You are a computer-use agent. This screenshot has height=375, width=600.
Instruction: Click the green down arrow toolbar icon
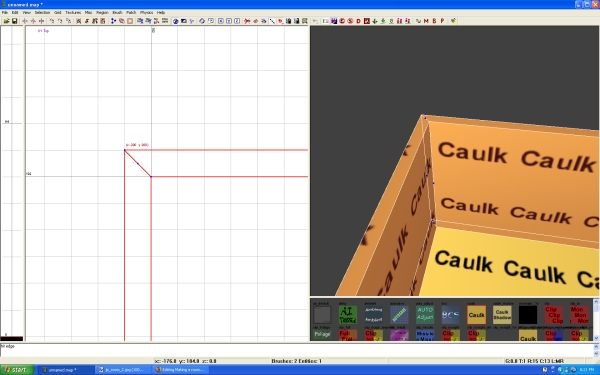click(x=375, y=21)
